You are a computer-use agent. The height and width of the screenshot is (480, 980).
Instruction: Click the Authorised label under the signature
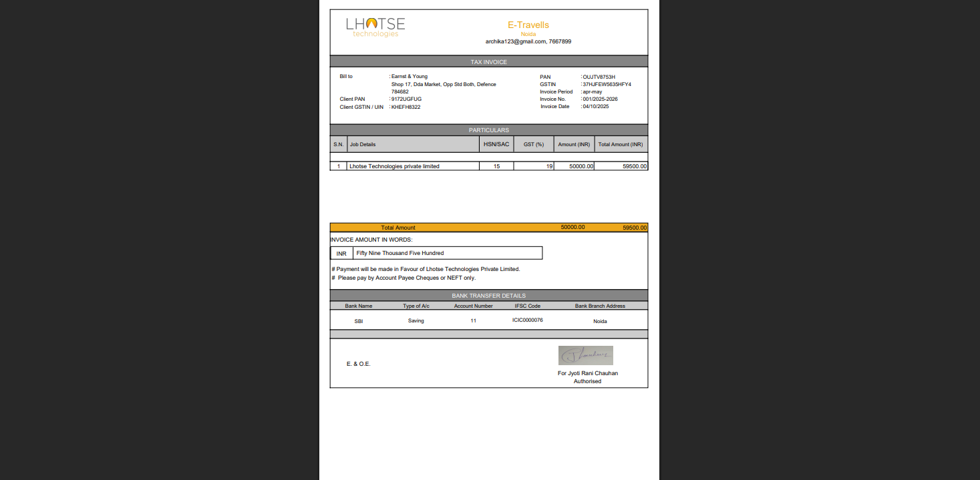588,381
